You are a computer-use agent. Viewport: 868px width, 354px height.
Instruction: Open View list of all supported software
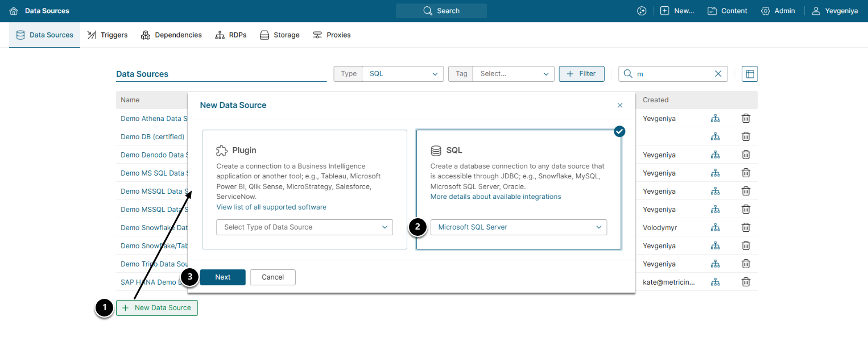tap(271, 207)
